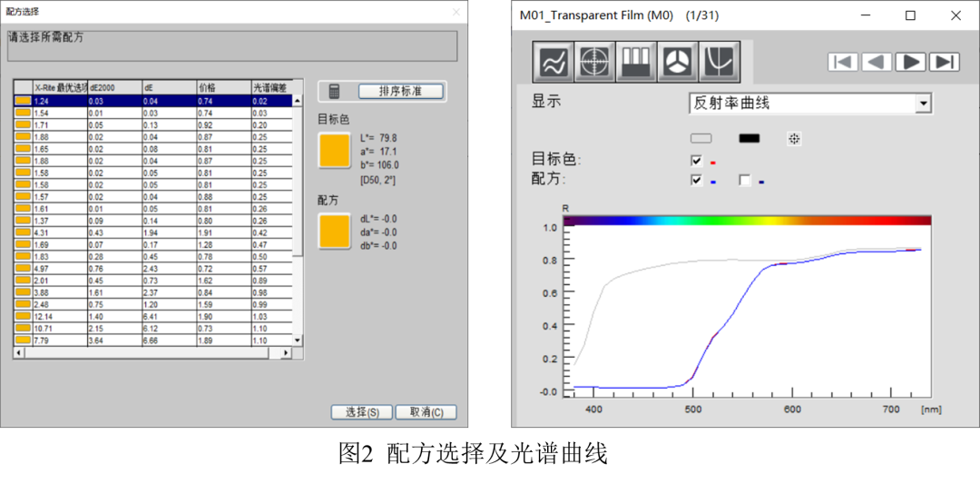Open the bar-chart view tab icon
This screenshot has width=980, height=484.
pos(636,63)
